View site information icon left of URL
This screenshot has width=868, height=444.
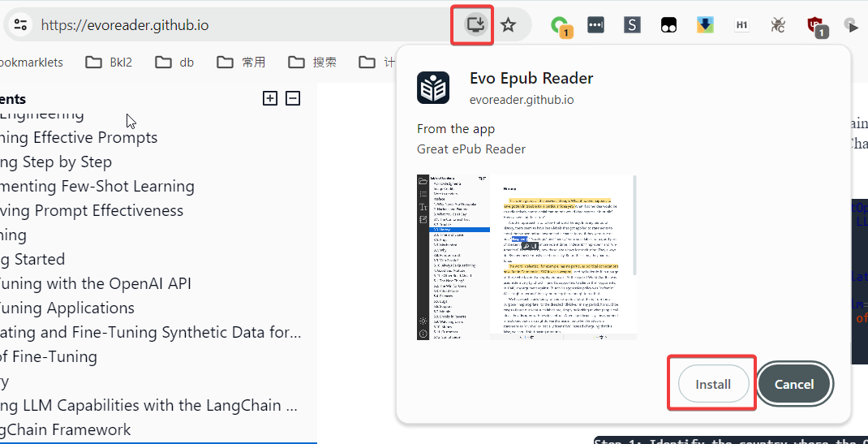click(x=21, y=25)
